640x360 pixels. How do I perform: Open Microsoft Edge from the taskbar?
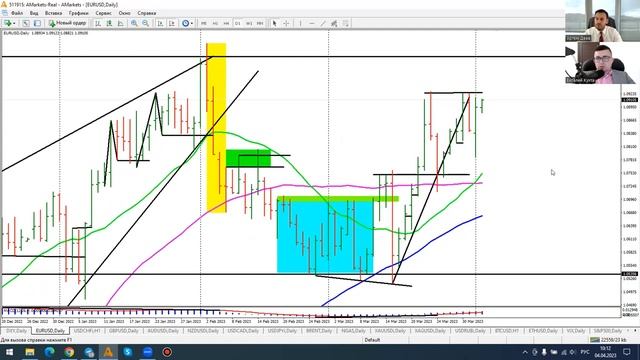(49, 352)
